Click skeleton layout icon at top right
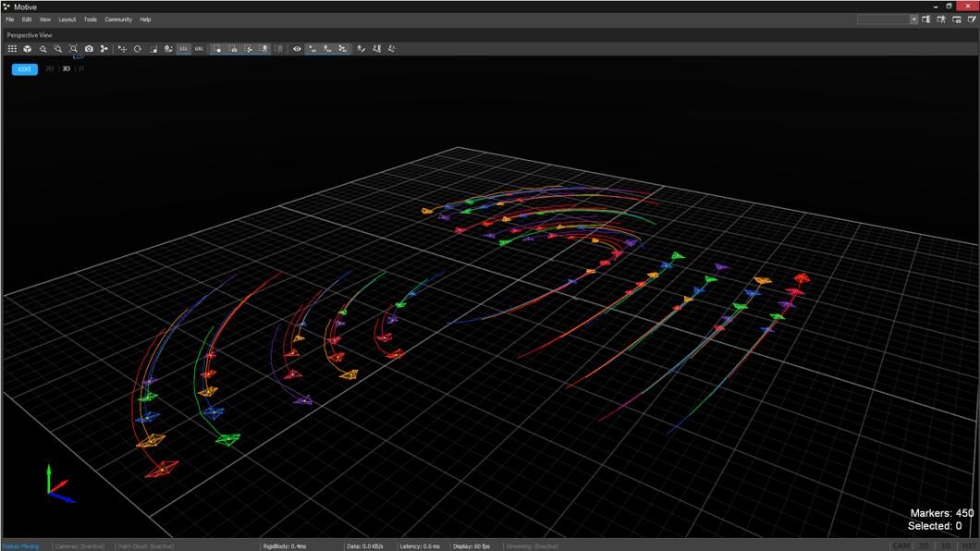The image size is (980, 551). pos(941,19)
